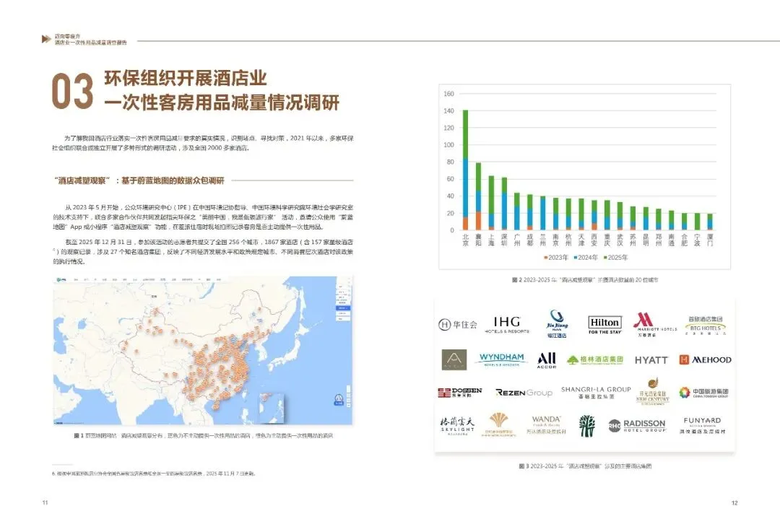Click the 格林酒店集团 green logo
This screenshot has height=532, width=780.
[594, 359]
